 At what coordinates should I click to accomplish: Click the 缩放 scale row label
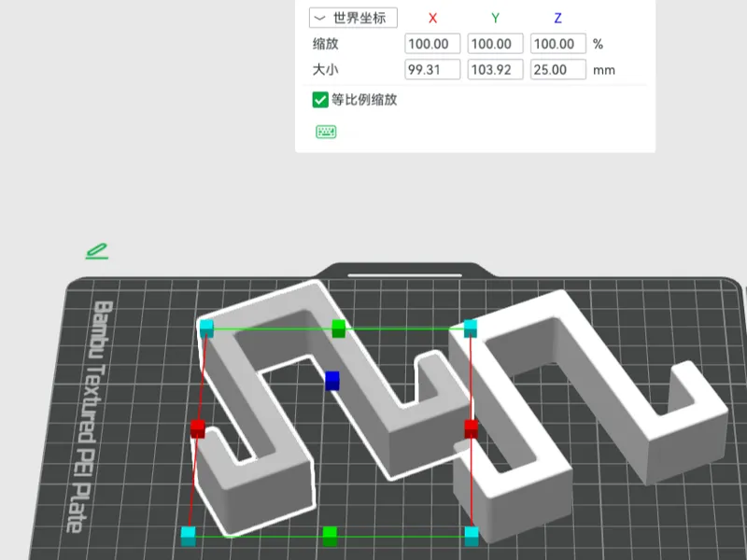tap(325, 44)
